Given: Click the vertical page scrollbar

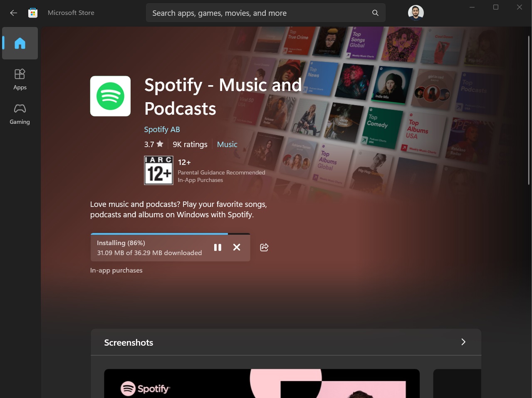Looking at the screenshot, I should tap(529, 110).
